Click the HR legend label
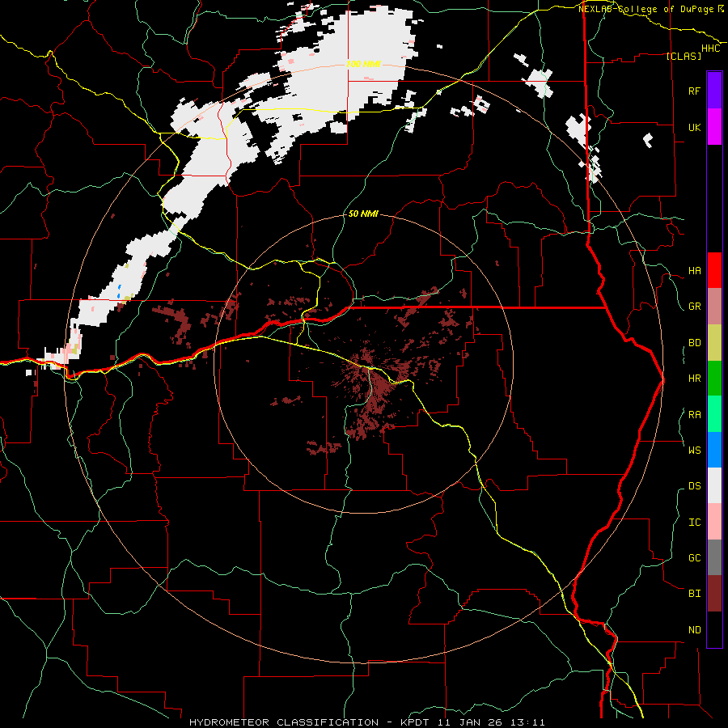Screen dimensions: 728x728 click(694, 379)
